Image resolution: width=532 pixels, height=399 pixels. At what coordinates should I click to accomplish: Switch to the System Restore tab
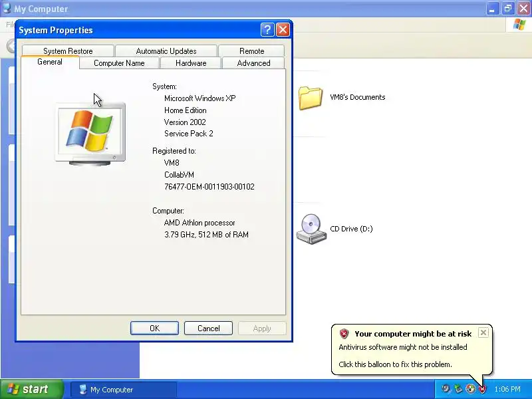pyautogui.click(x=68, y=51)
